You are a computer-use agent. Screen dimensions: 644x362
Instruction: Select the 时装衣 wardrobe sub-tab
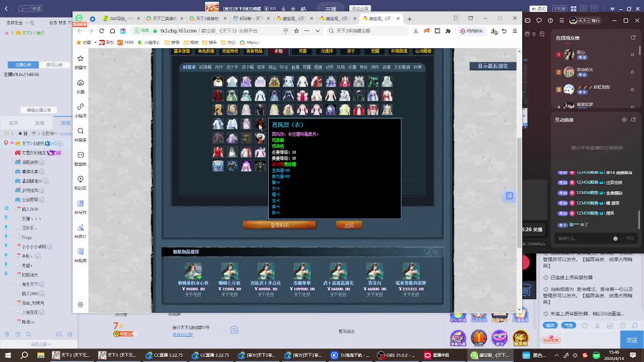click(x=189, y=67)
